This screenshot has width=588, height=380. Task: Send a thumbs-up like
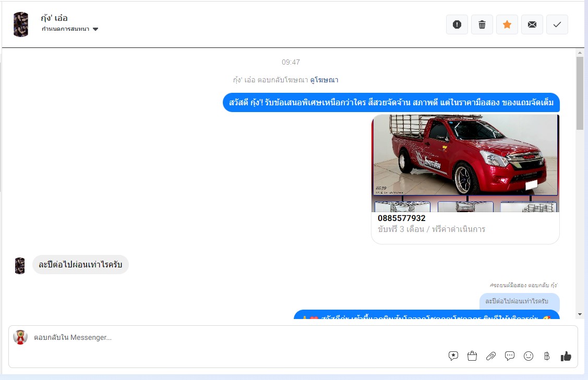566,356
